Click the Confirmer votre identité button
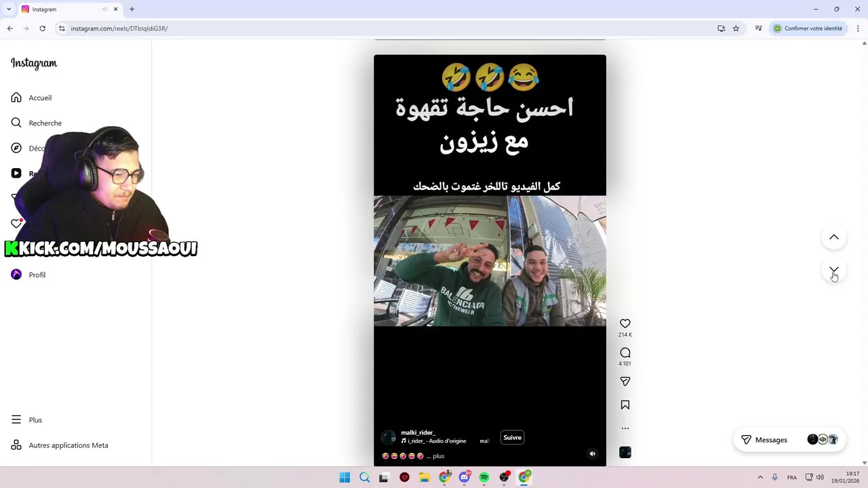This screenshot has height=488, width=868. click(808, 28)
